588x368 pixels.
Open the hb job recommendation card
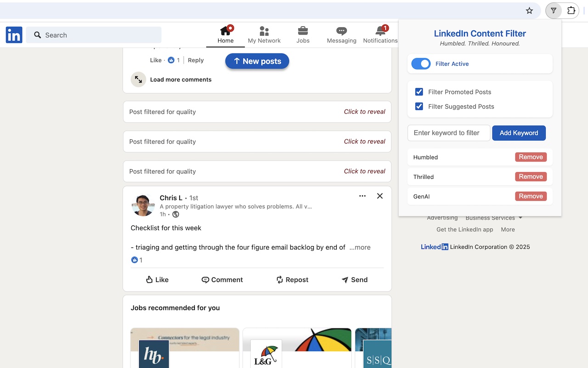tap(185, 348)
